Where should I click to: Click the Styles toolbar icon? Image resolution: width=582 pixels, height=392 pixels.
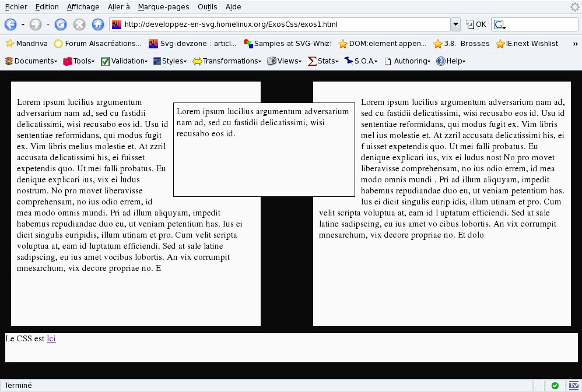point(157,61)
